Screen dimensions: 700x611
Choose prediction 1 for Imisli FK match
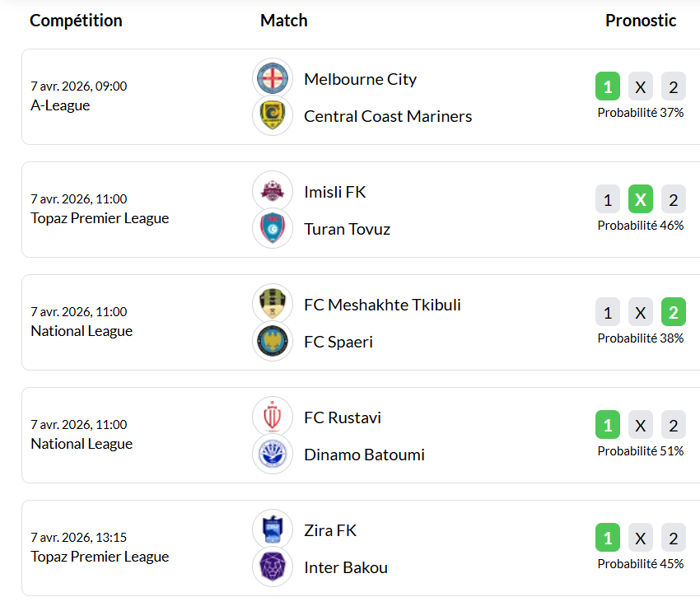click(x=608, y=199)
